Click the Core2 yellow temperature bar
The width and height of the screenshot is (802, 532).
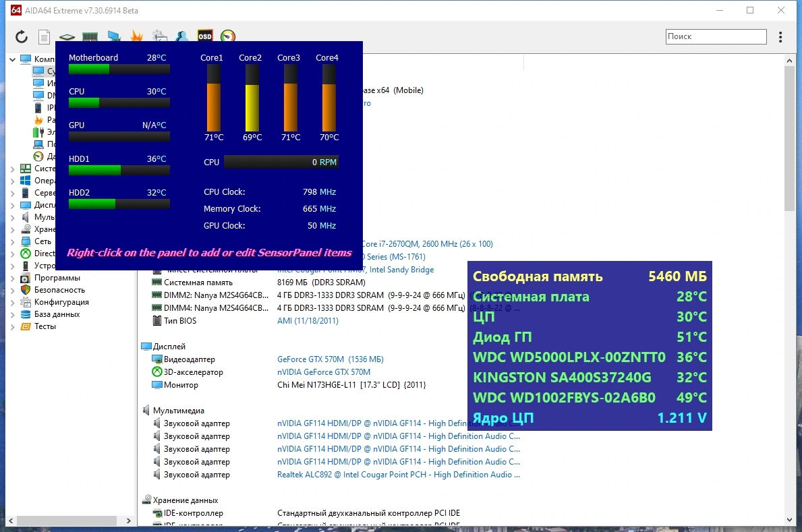pos(252,98)
